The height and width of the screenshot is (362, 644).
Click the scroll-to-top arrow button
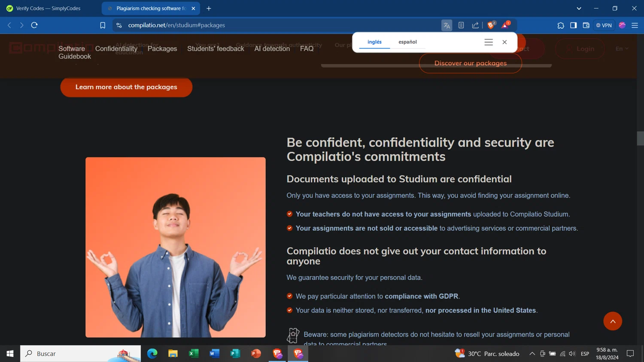pyautogui.click(x=613, y=321)
